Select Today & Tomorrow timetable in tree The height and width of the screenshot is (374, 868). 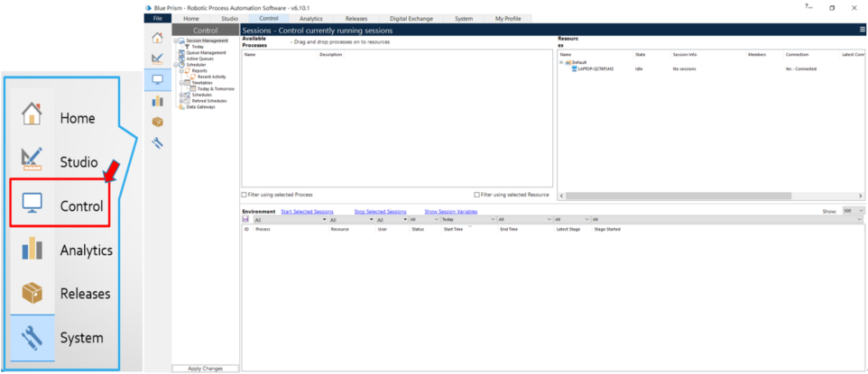[216, 88]
